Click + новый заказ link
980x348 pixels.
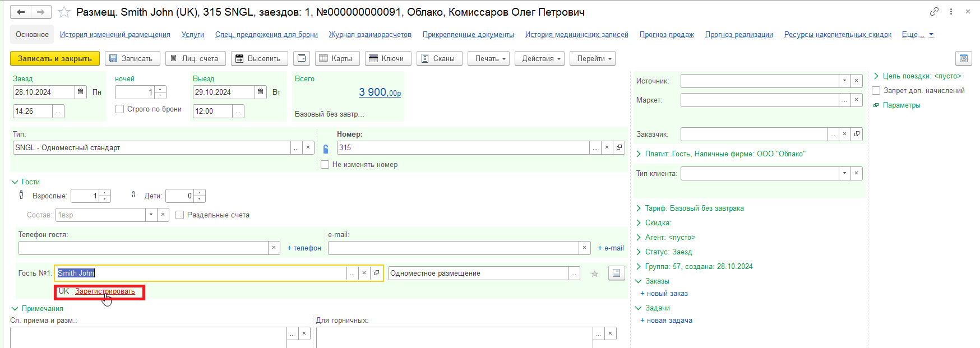point(664,294)
